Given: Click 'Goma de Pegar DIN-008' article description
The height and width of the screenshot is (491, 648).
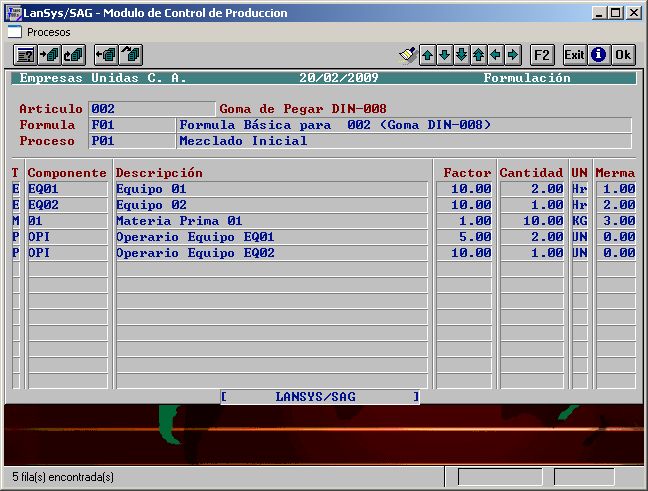Looking at the screenshot, I should [x=303, y=109].
